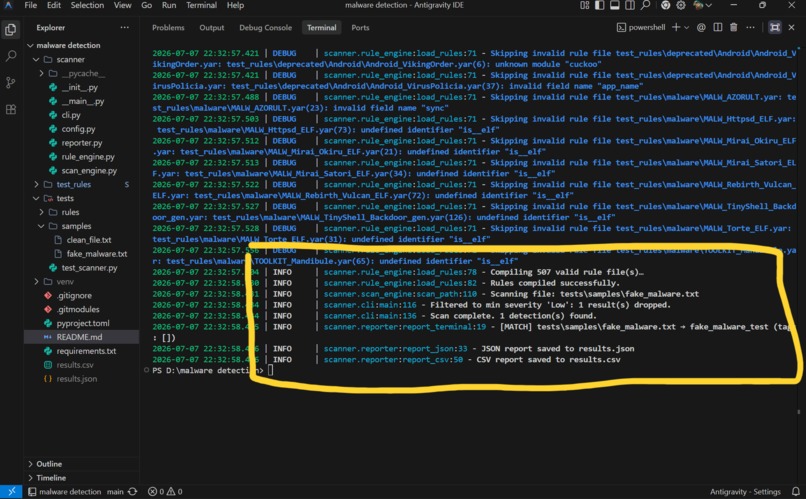
Task: Synchronize changes icon in status bar
Action: point(133,492)
